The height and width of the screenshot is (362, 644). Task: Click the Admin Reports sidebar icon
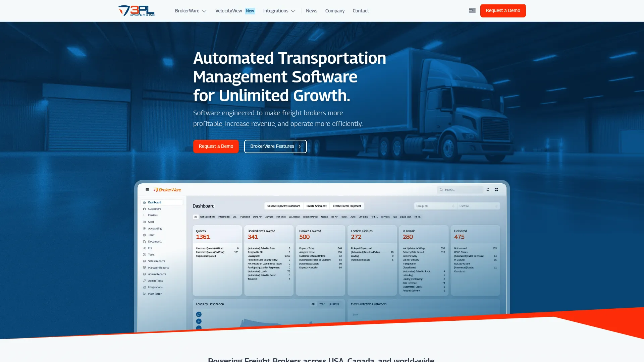(x=144, y=274)
